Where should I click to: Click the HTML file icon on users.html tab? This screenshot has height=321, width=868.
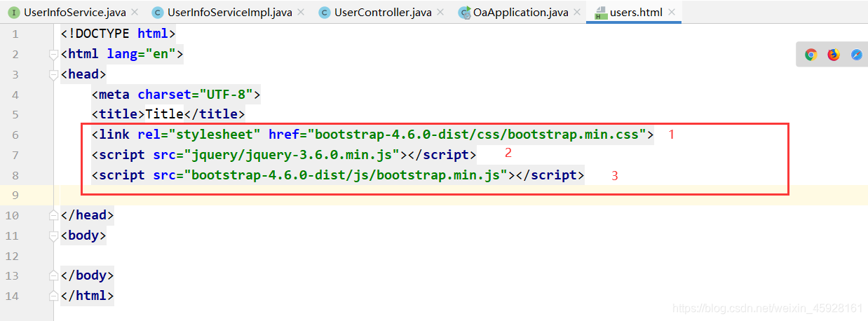click(x=600, y=13)
